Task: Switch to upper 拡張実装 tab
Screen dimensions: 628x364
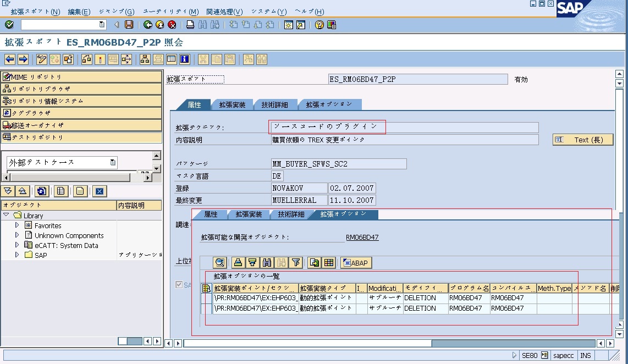Action: click(232, 104)
